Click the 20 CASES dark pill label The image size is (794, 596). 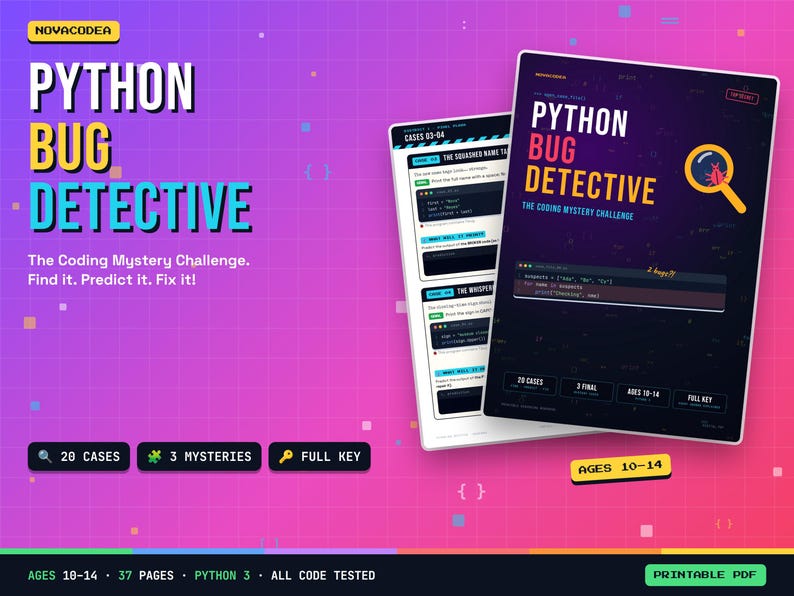point(79,456)
